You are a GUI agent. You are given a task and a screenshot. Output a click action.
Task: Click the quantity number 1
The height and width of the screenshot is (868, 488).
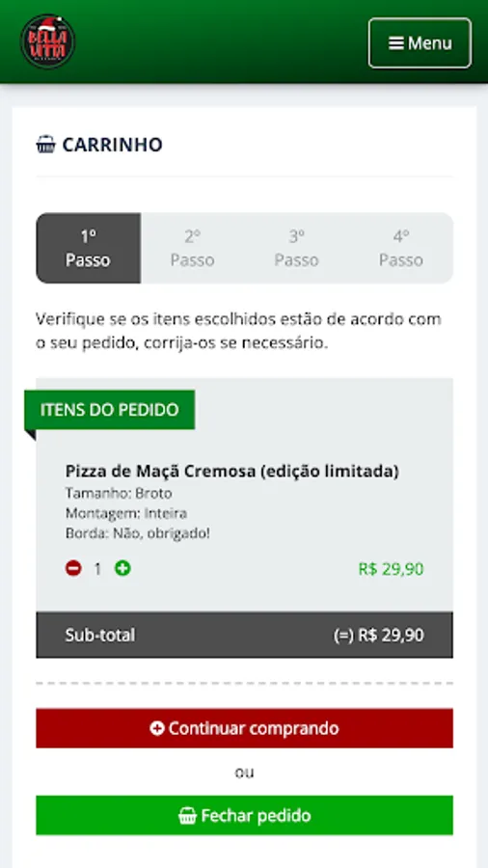97,569
